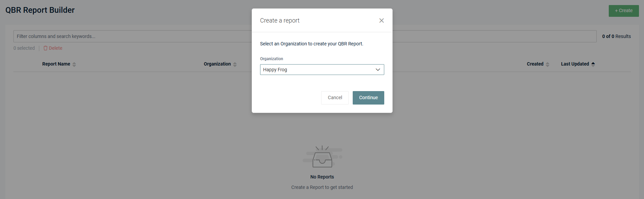Image resolution: width=644 pixels, height=199 pixels.
Task: Click the empty inbox illustration icon
Action: (x=322, y=157)
